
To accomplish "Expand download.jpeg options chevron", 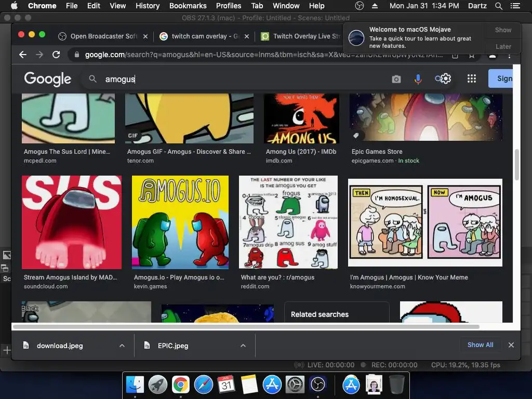I will click(x=122, y=345).
